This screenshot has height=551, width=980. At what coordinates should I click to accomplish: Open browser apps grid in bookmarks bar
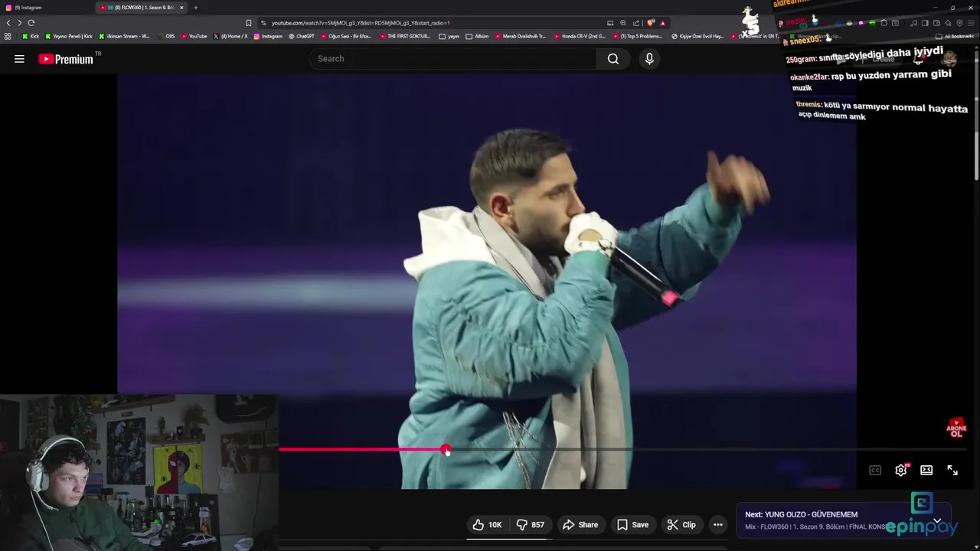click(x=8, y=36)
